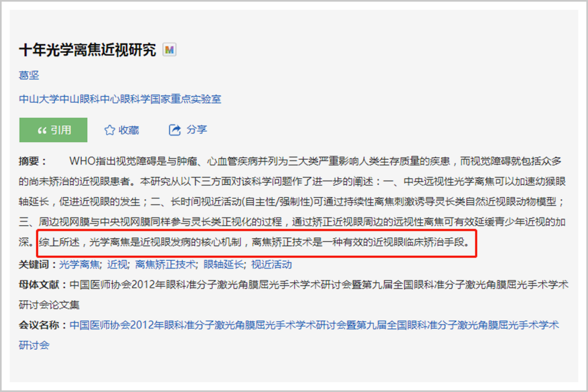Image resolution: width=588 pixels, height=392 pixels.
Task: Open the 中山大学中山眼科中心 affiliation link
Action: pyautogui.click(x=120, y=99)
